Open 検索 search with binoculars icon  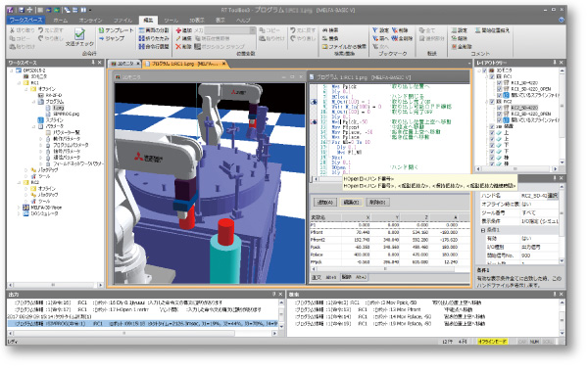pos(324,30)
